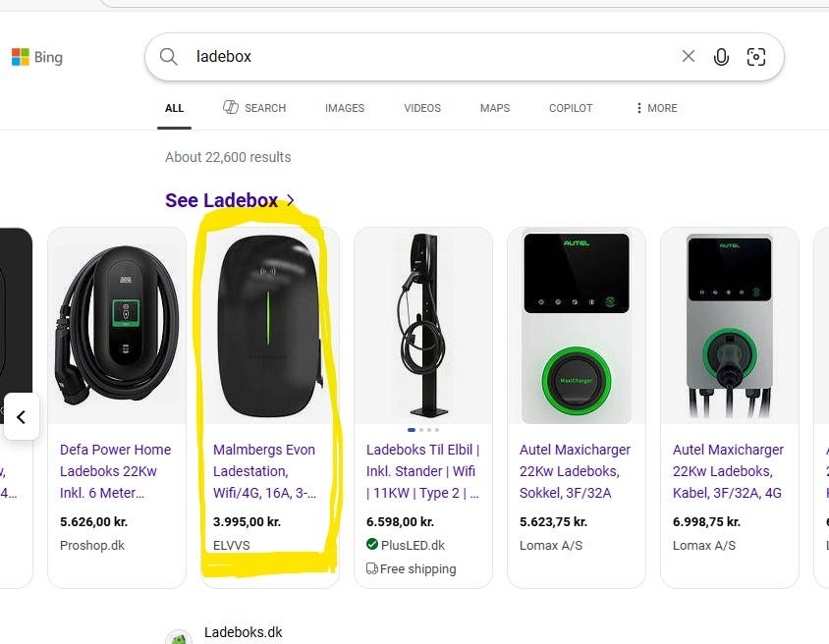Open Autel Maxicharger Kabel 3F/32A link
The height and width of the screenshot is (644, 829).
click(728, 471)
